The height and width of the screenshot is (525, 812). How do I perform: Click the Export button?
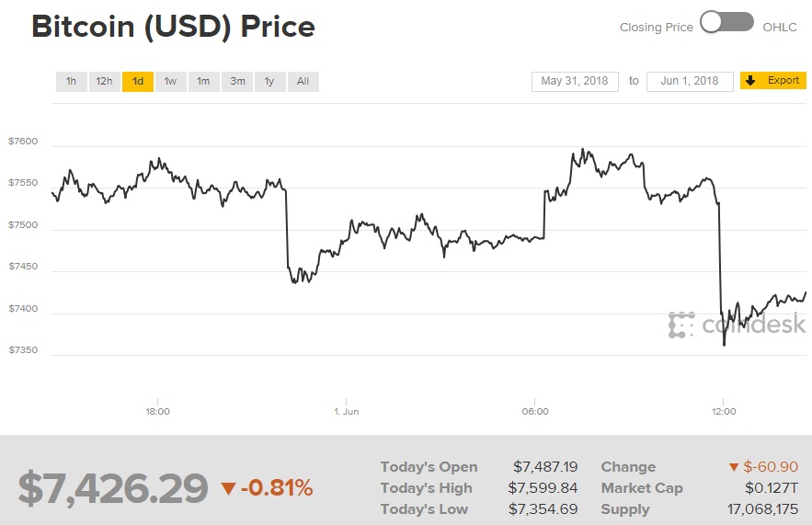click(x=783, y=81)
